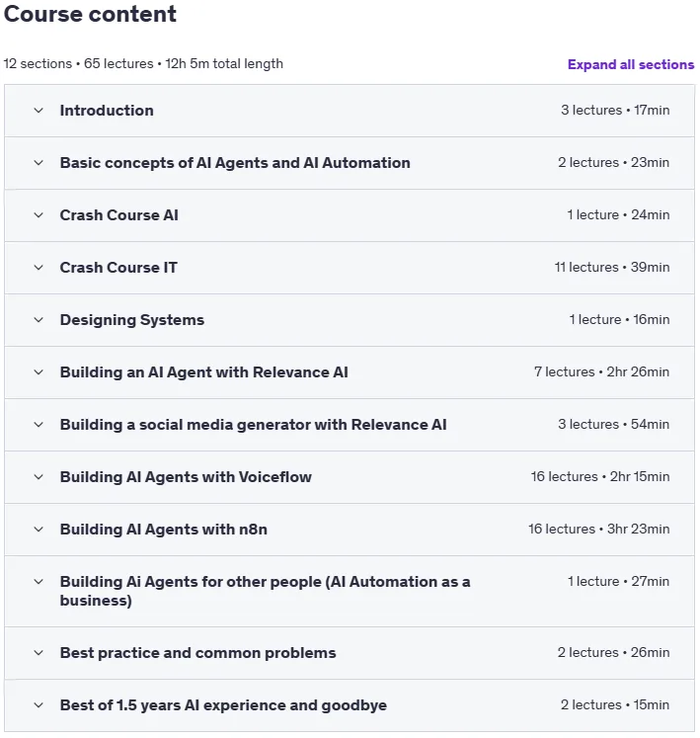Expand the n8n section chevron

(39, 529)
